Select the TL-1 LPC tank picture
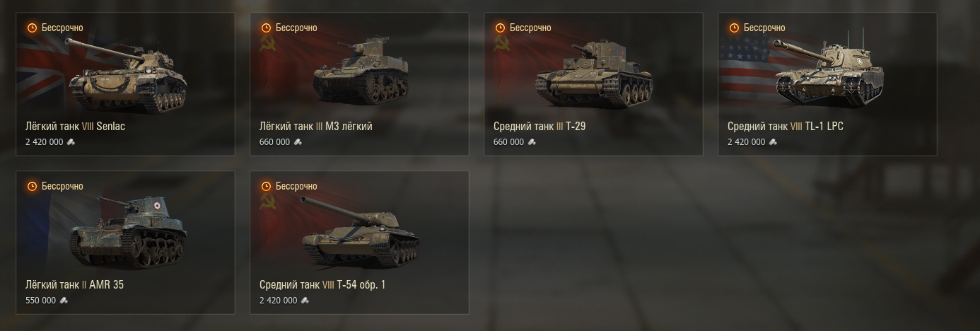Image resolution: width=980 pixels, height=331 pixels. [830, 71]
